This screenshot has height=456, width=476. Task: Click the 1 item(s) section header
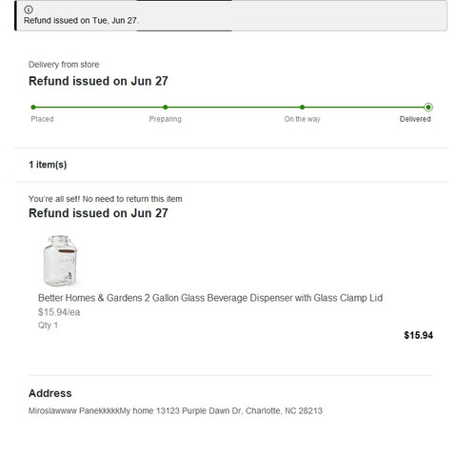(48, 165)
